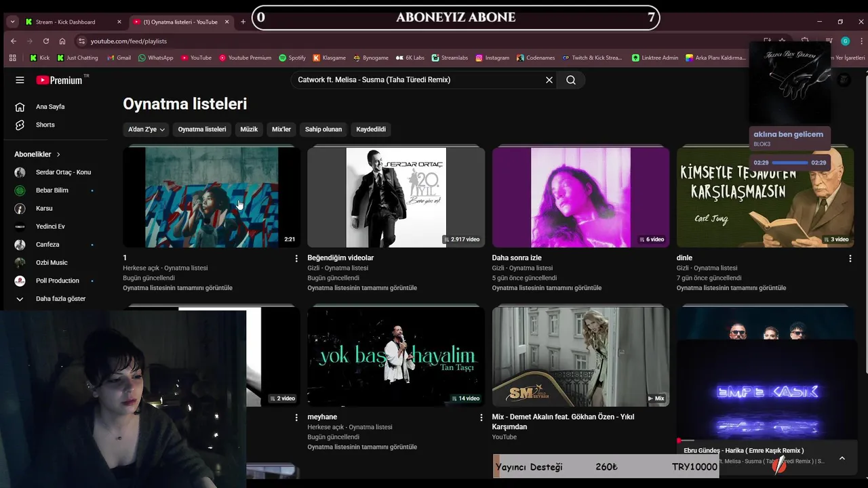Open three-dot menu beside 2 video playlist
The image size is (868, 488).
tap(296, 418)
